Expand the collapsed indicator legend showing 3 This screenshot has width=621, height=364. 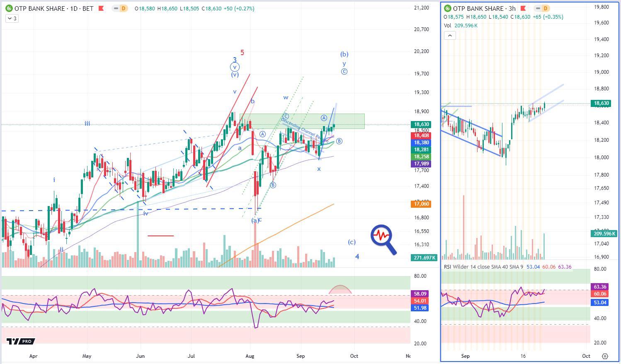pos(12,18)
